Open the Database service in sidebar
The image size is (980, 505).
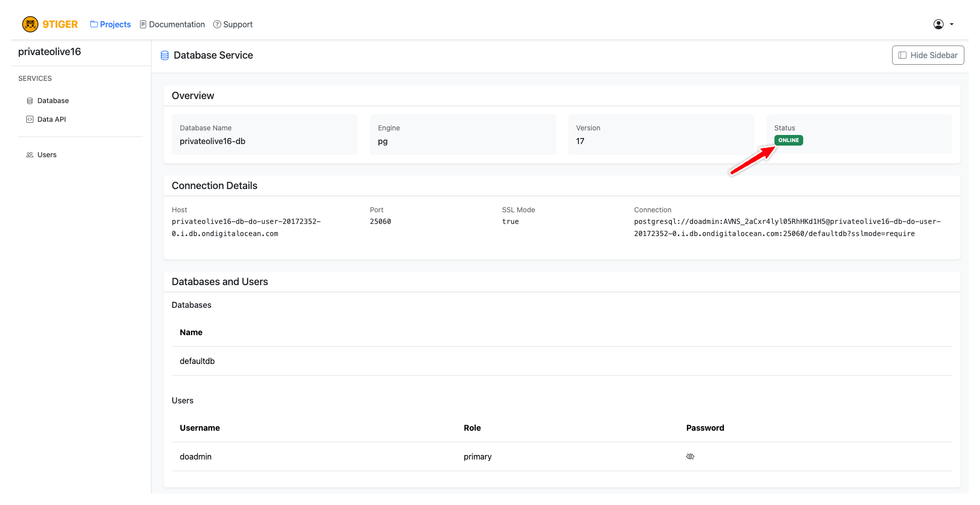pos(53,101)
